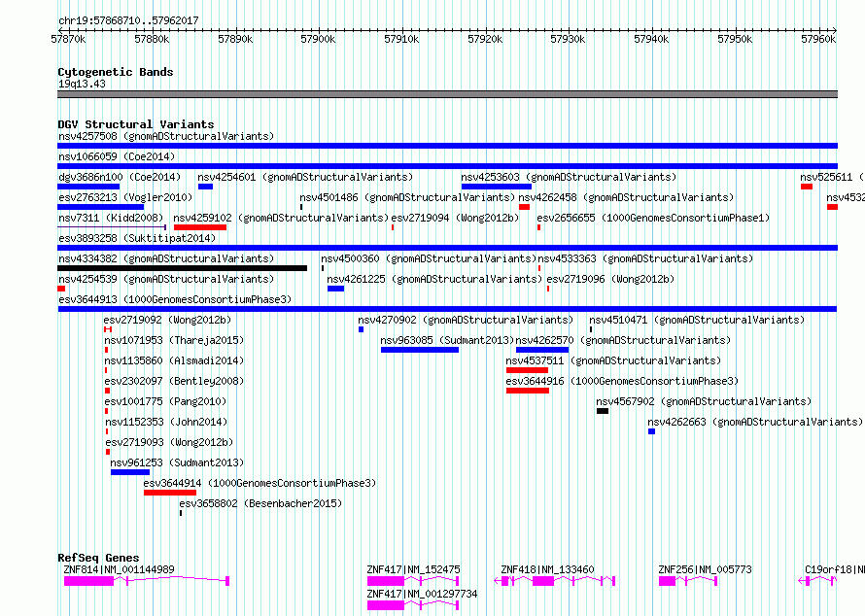
Task: Click the gray cytogenetic band bar
Action: click(x=447, y=94)
